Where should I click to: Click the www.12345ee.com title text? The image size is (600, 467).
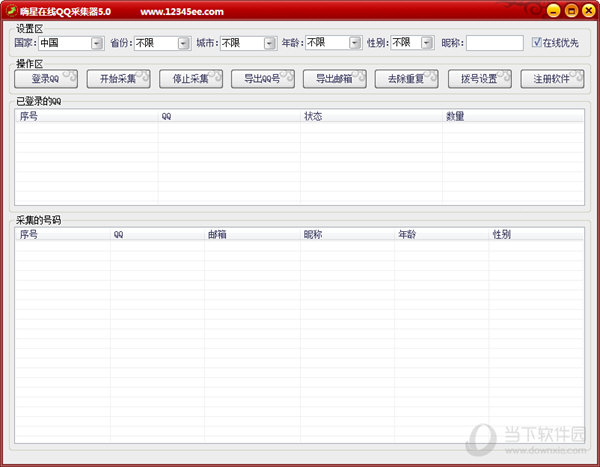(x=182, y=12)
